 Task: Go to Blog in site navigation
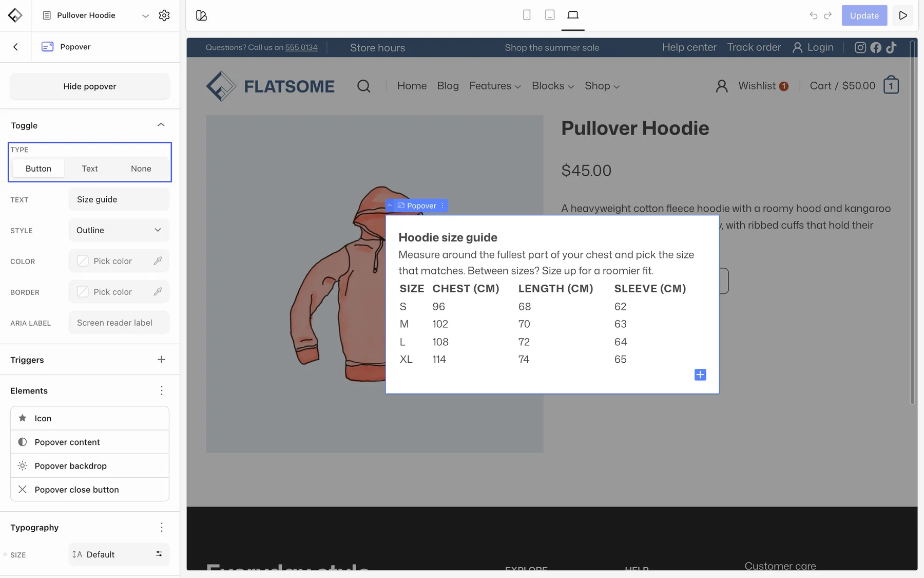pos(448,86)
